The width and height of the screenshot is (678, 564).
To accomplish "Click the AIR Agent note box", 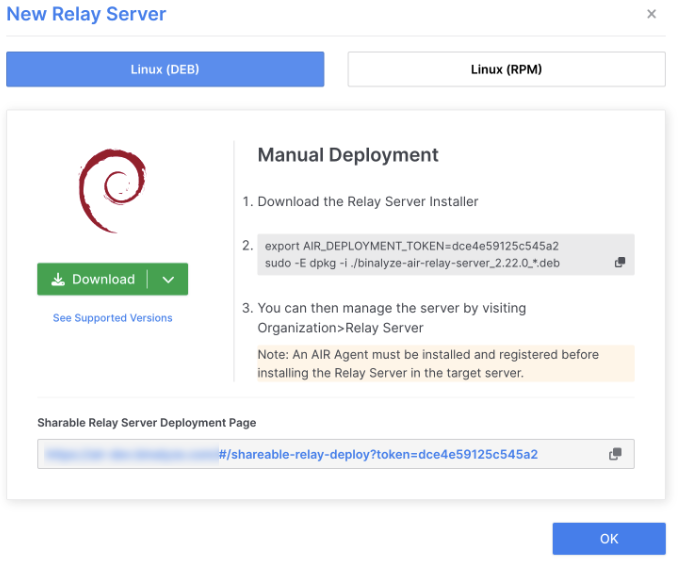I will pos(445,364).
